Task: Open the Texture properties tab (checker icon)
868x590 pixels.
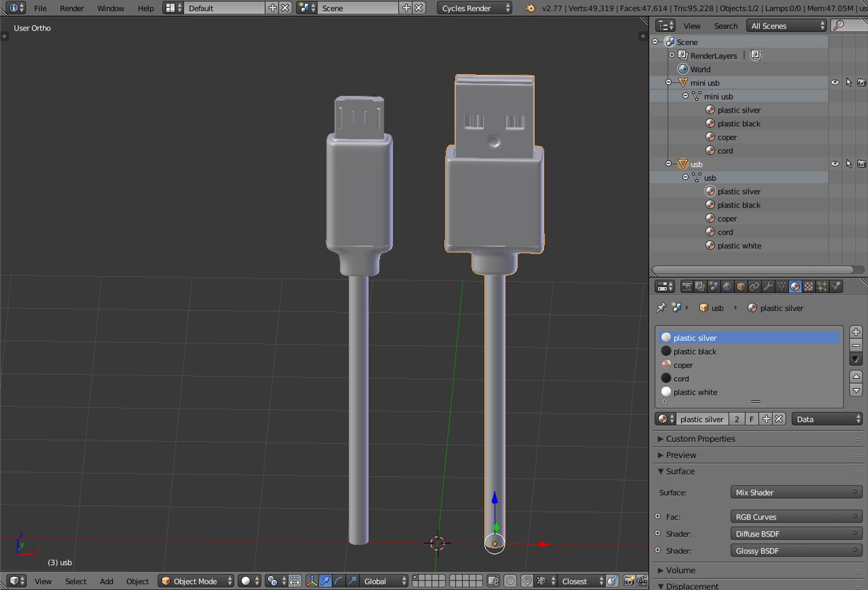Action: [x=808, y=286]
